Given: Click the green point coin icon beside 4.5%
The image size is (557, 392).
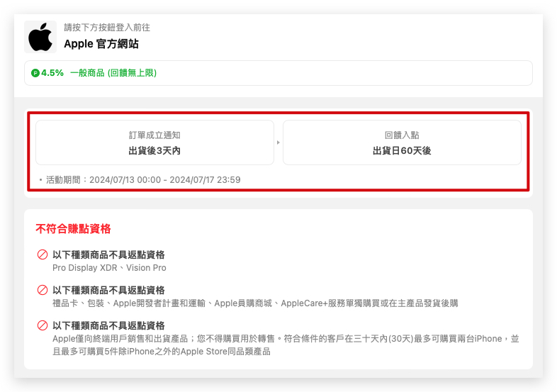Looking at the screenshot, I should click(x=35, y=73).
